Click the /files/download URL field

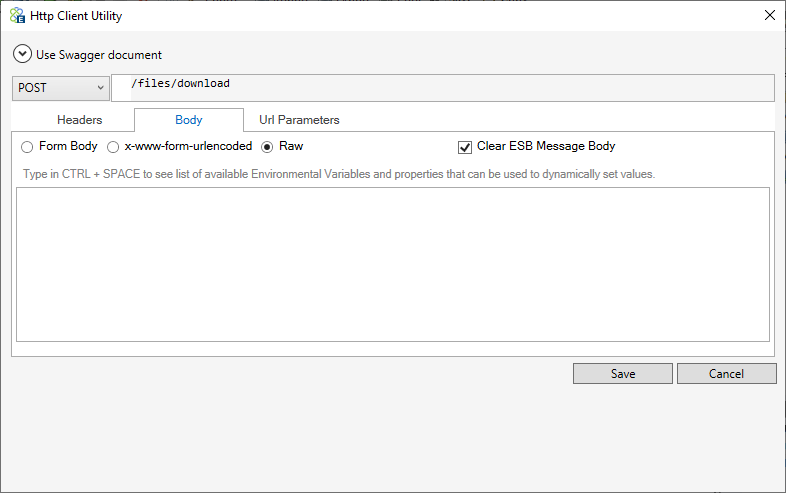point(443,88)
